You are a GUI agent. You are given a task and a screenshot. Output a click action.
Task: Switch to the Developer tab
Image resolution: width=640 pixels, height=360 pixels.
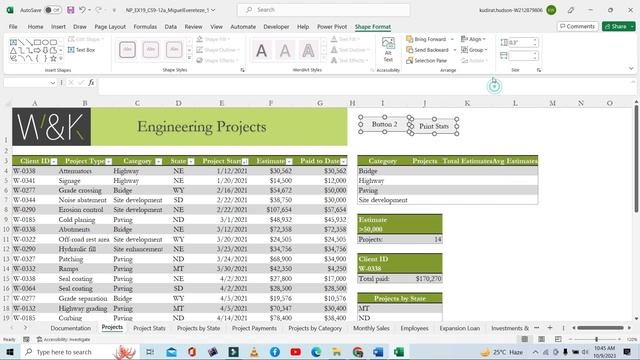pyautogui.click(x=276, y=27)
